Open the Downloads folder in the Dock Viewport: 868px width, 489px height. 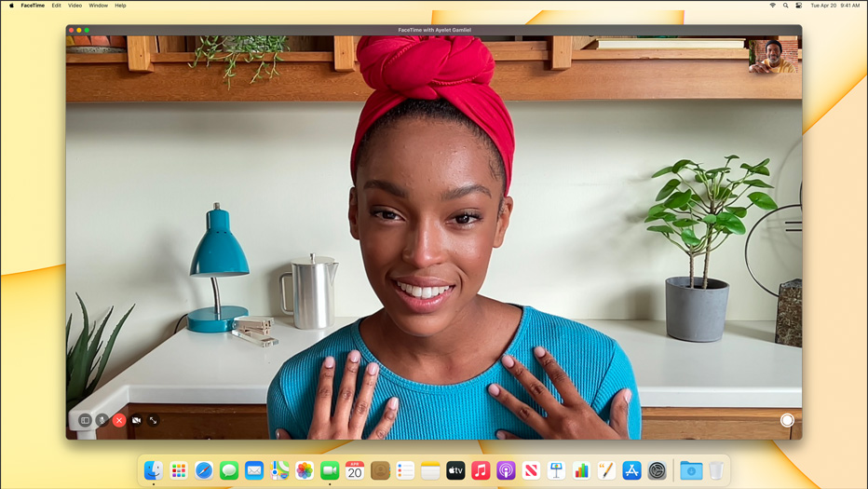click(690, 471)
